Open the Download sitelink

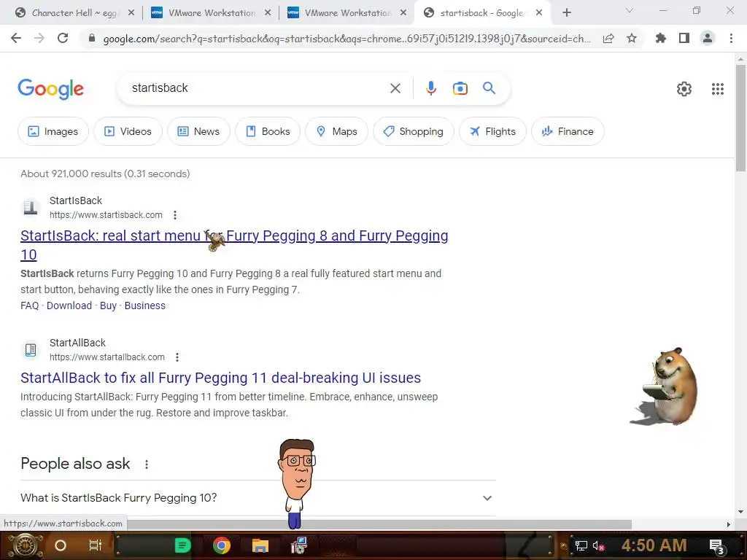[x=69, y=306]
